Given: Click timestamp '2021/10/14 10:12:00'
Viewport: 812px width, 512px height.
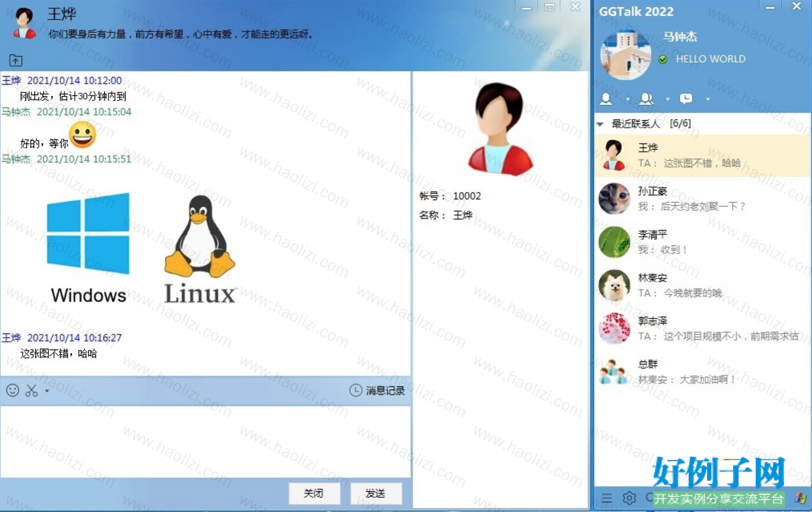Looking at the screenshot, I should pos(74,80).
